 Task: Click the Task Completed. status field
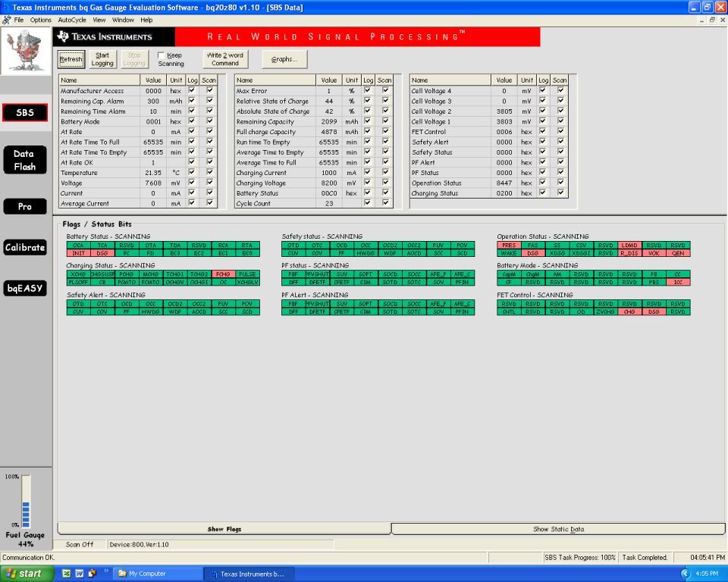645,558
